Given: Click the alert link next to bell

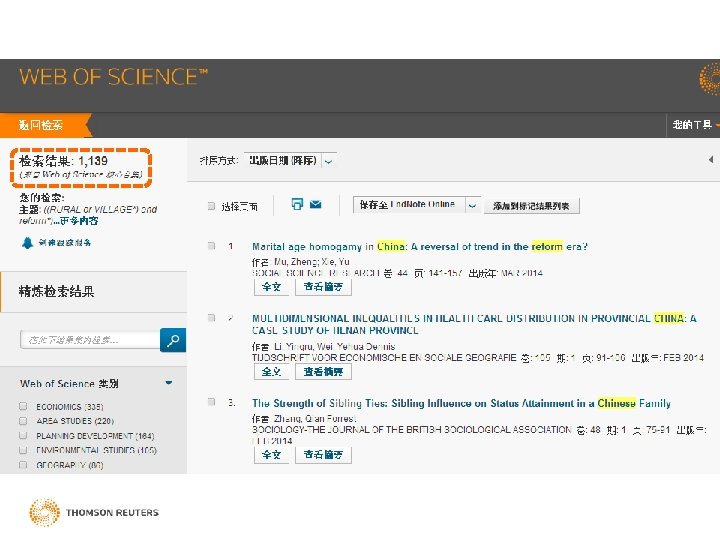Looking at the screenshot, I should pyautogui.click(x=65, y=242).
